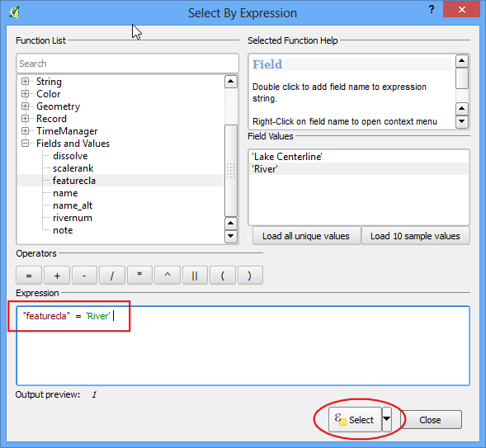Click the help question mark icon

[432, 9]
